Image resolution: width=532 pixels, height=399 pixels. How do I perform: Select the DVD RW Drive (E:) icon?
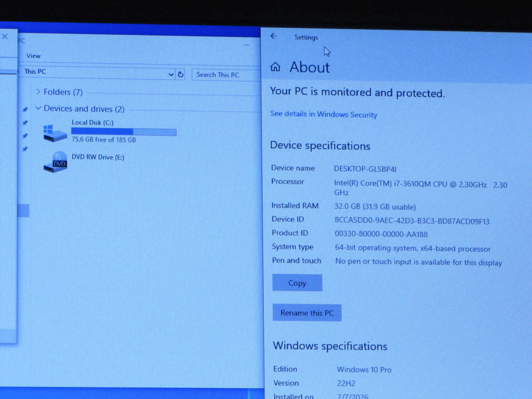pos(55,162)
